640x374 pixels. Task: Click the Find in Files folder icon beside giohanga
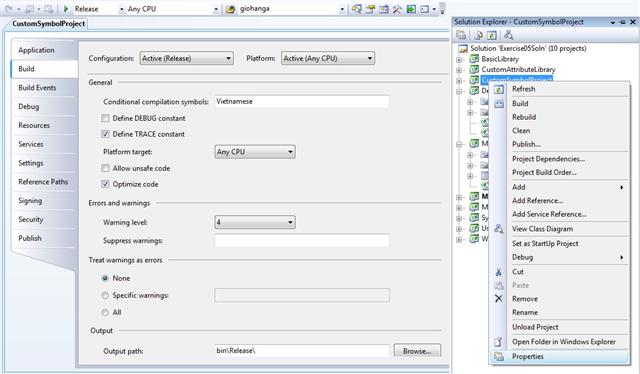point(230,9)
